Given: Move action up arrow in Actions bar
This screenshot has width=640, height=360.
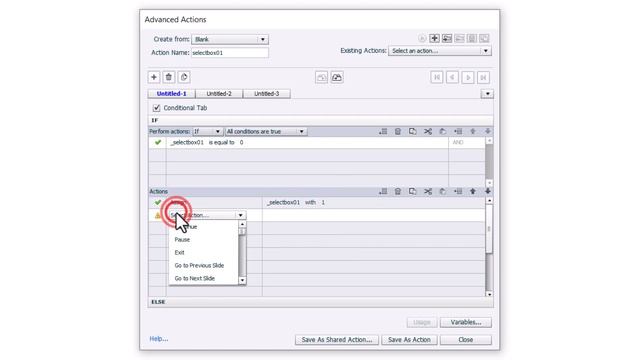Looking at the screenshot, I should pyautogui.click(x=473, y=191).
